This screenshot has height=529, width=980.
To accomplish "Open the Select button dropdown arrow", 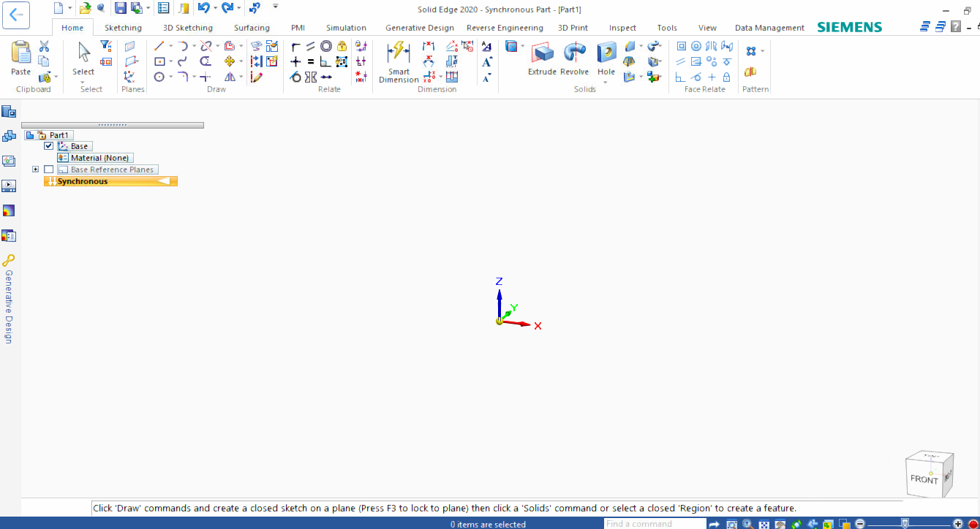I will tap(83, 81).
